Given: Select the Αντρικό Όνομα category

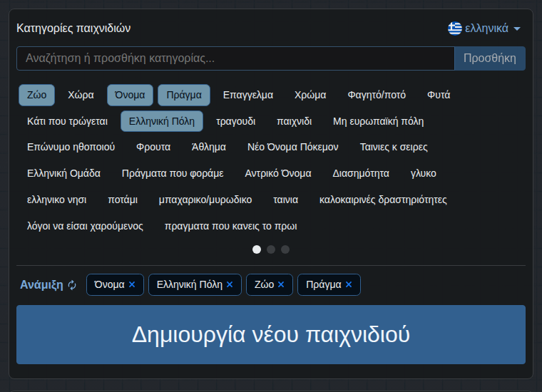Looking at the screenshot, I should click(278, 173).
